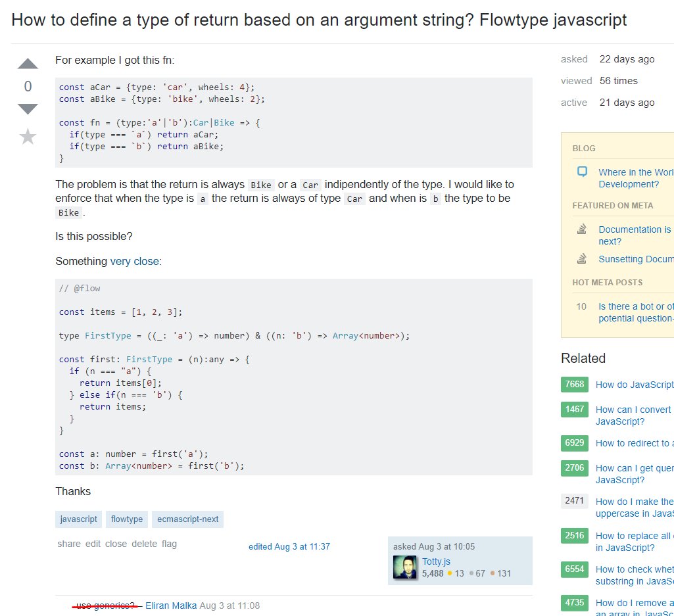Click the 2706 score badge
This screenshot has height=616, width=674.
(574, 467)
